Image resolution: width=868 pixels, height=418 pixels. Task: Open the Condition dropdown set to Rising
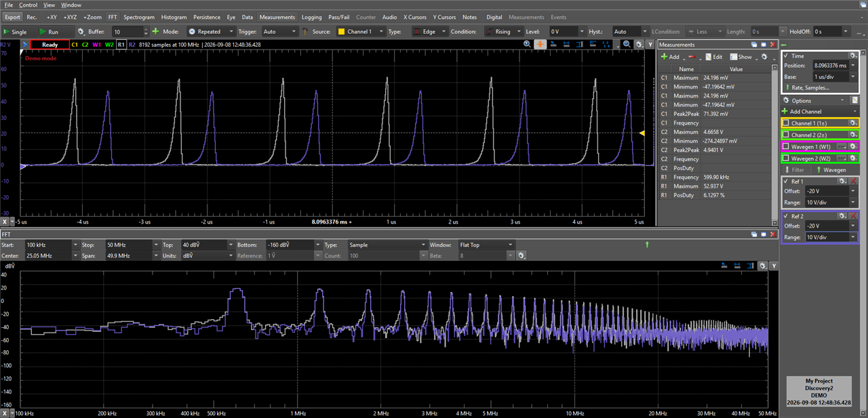(x=503, y=32)
